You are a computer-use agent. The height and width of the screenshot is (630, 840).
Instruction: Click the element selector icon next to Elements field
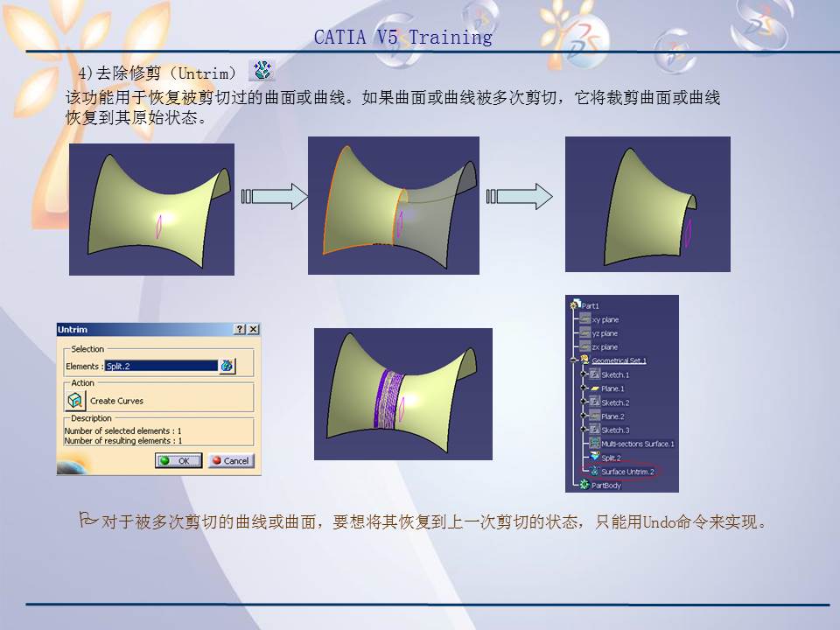pyautogui.click(x=227, y=367)
